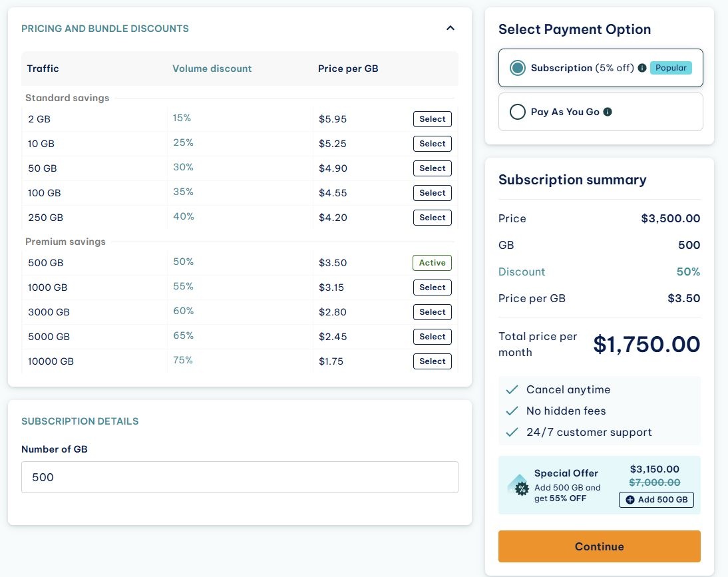
Task: Click info icon beside Pay As You Go
Action: pyautogui.click(x=608, y=112)
